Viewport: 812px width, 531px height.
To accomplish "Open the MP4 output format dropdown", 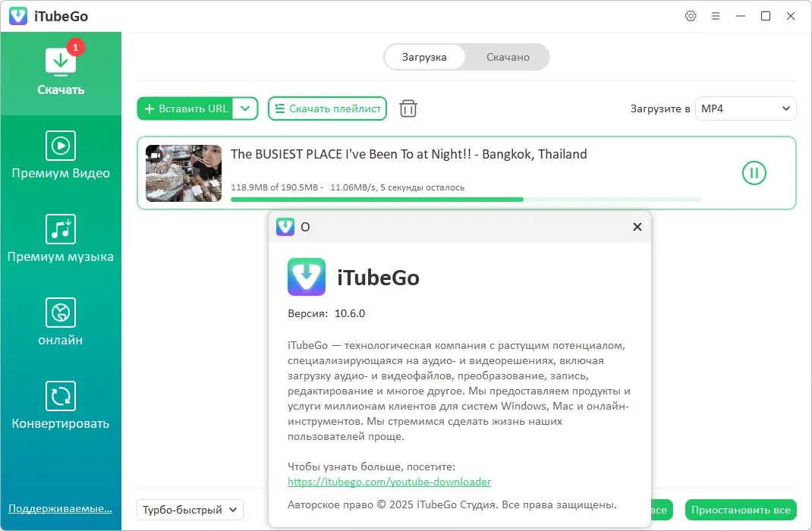I will pyautogui.click(x=745, y=108).
